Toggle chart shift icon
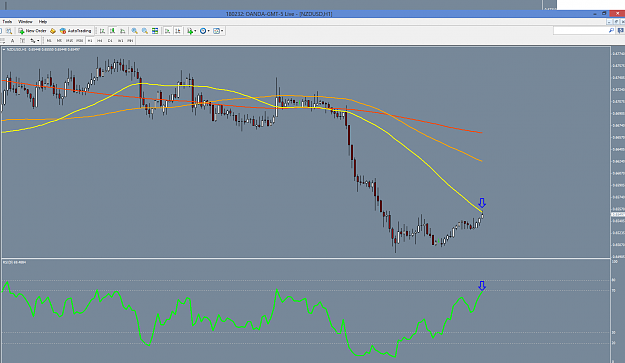Screen dimensions: 625x363 pyautogui.click(x=178, y=31)
